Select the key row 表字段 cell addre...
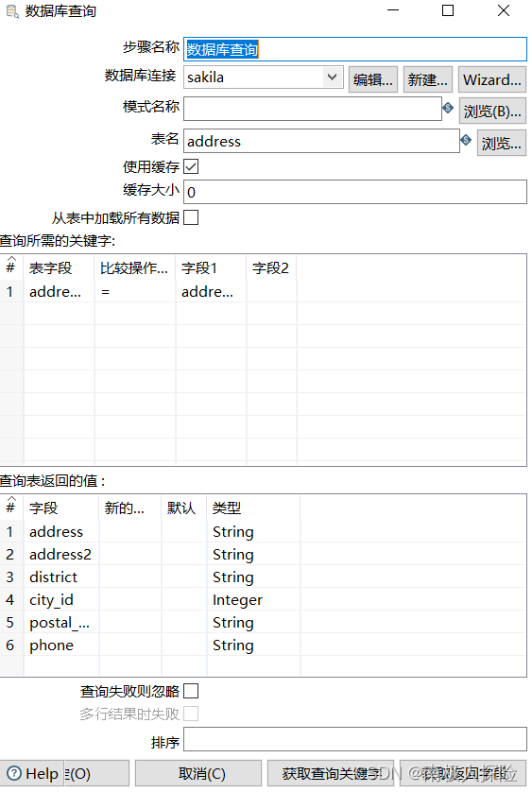This screenshot has width=532, height=792. pos(59,291)
